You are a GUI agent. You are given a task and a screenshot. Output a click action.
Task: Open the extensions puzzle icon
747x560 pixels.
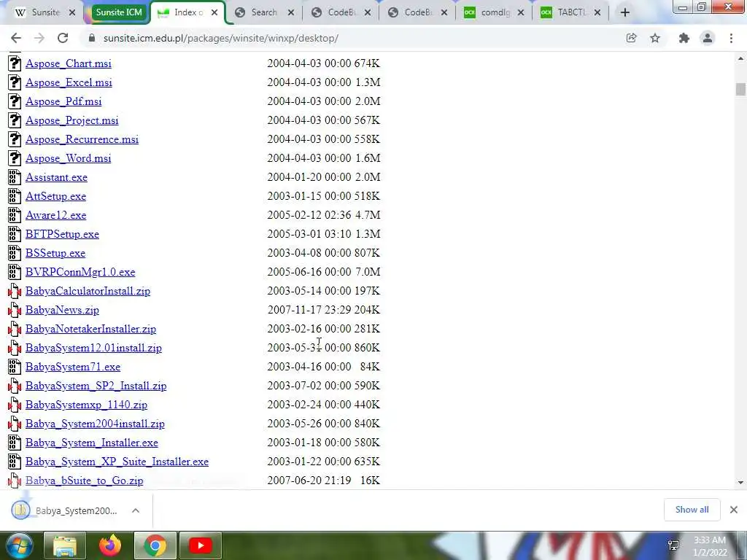tap(684, 38)
